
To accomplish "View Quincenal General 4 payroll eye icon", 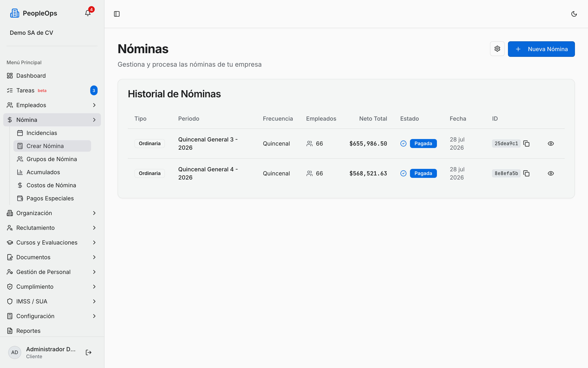I will click(551, 173).
